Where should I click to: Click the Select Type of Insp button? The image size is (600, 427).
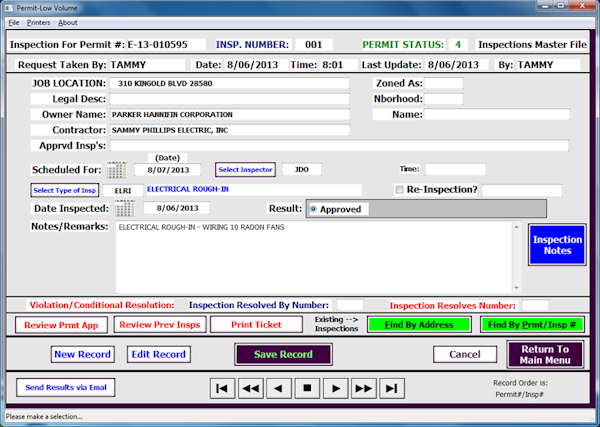(65, 190)
